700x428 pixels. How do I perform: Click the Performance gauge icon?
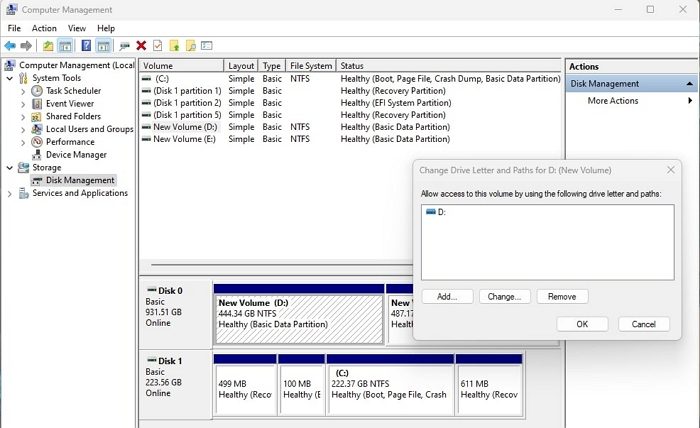[x=37, y=142]
